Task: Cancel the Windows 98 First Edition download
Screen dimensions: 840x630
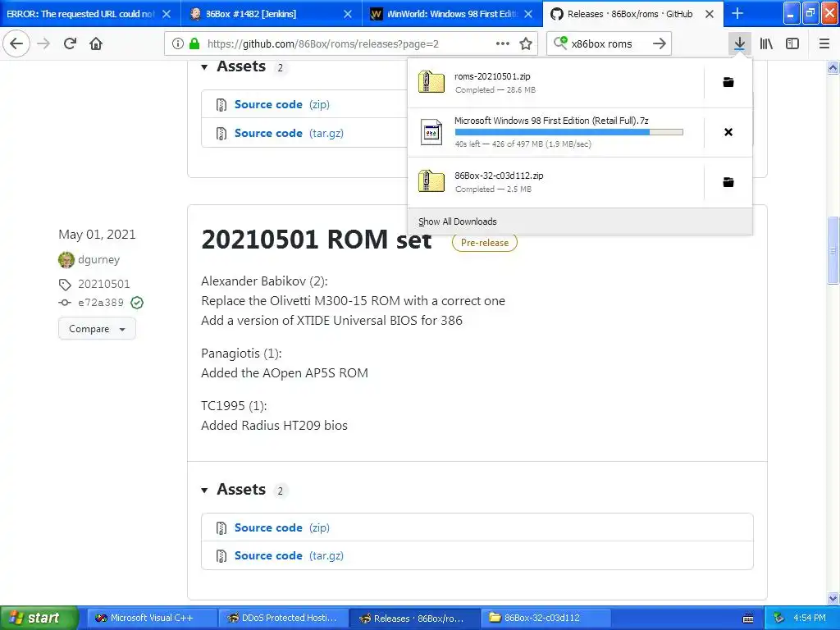Action: [728, 132]
